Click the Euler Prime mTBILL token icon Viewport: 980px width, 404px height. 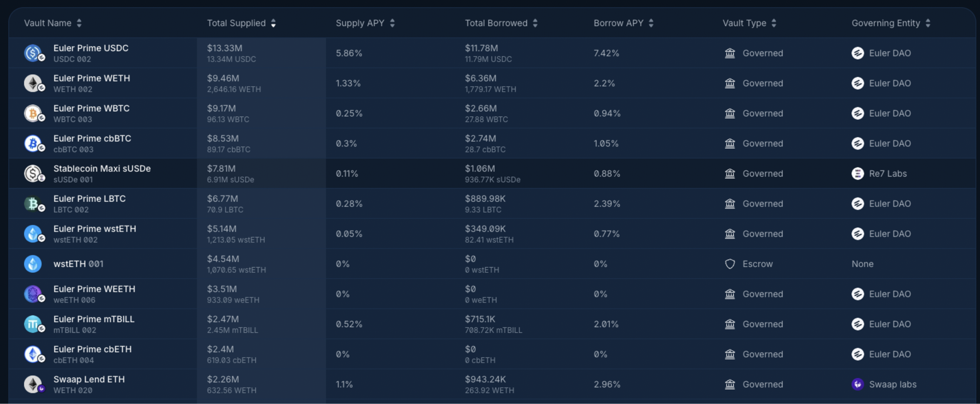click(x=33, y=324)
